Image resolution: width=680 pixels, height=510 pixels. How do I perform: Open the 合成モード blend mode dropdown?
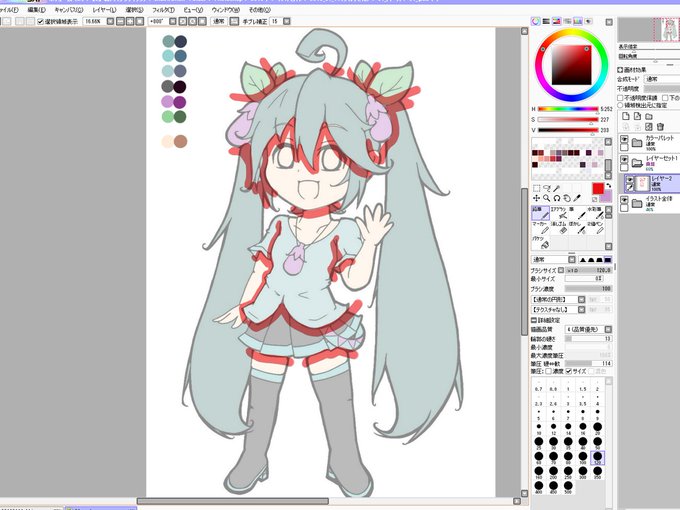coord(661,79)
